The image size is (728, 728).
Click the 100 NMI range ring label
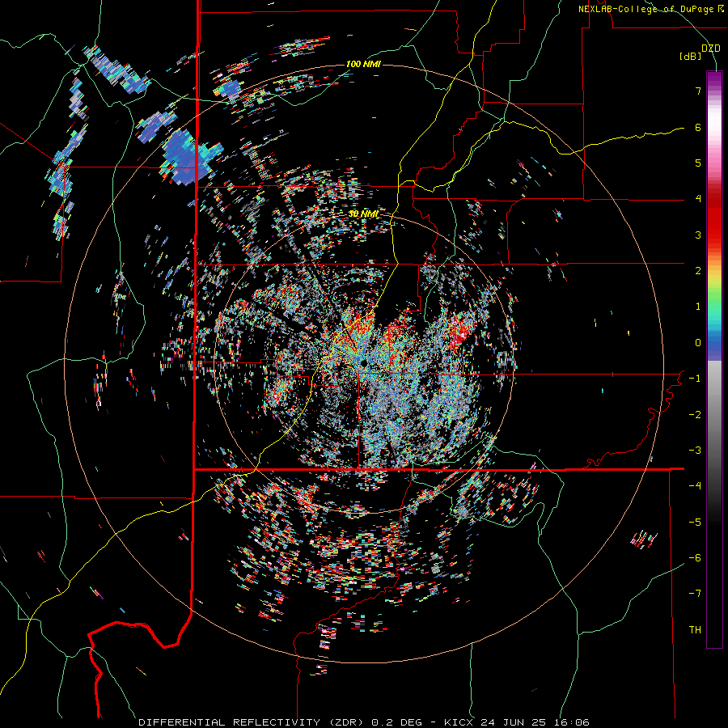[363, 64]
